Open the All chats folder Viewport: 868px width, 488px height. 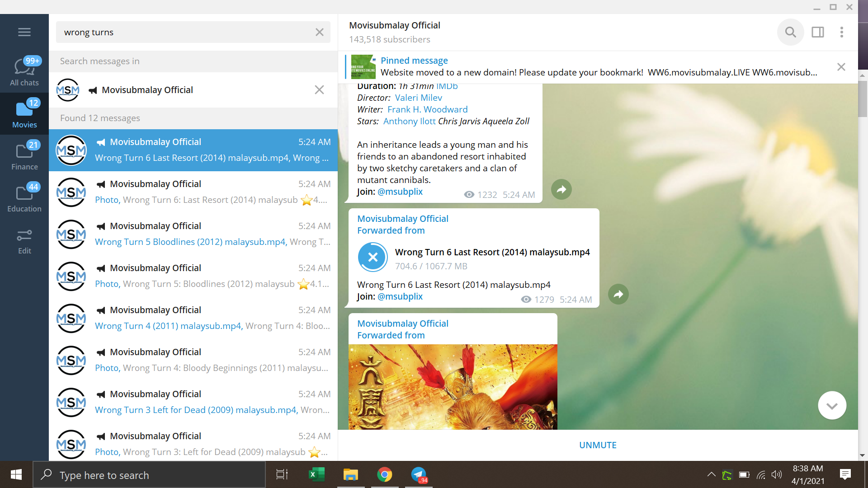click(24, 71)
